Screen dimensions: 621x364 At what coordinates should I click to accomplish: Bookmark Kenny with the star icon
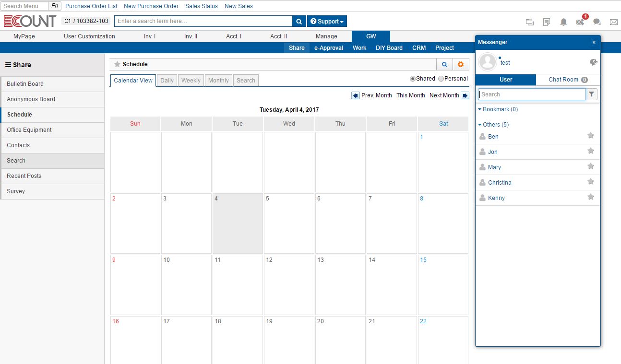pos(591,197)
